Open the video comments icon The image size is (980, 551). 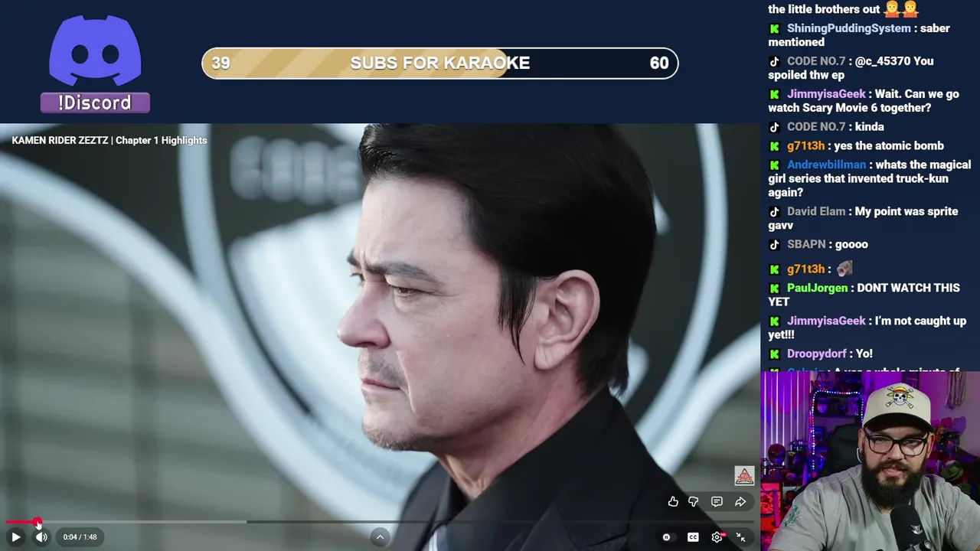(x=717, y=502)
